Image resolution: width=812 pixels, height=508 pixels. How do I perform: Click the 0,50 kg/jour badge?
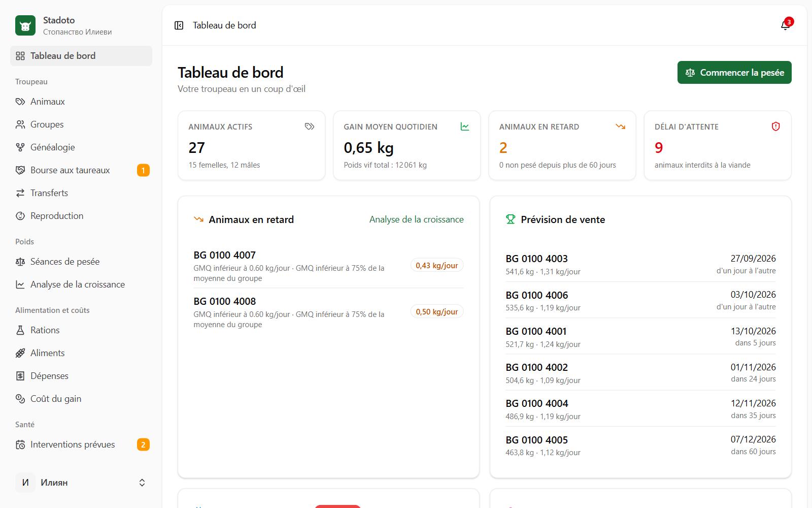click(437, 311)
